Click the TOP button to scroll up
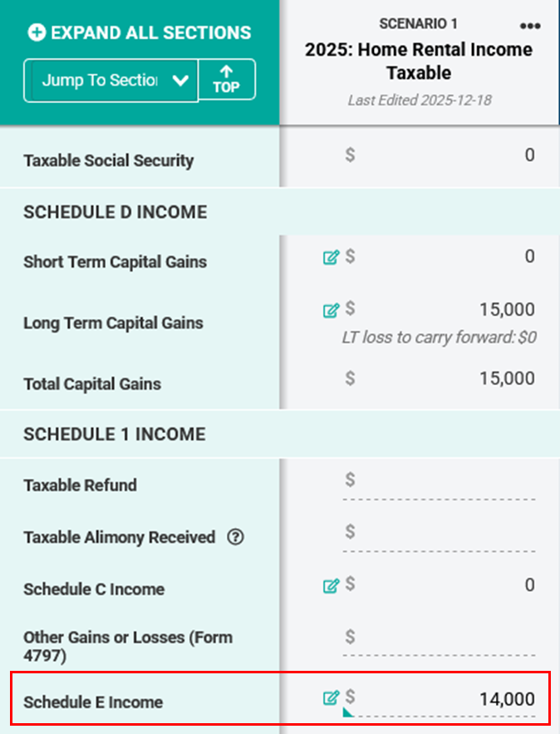 point(226,81)
